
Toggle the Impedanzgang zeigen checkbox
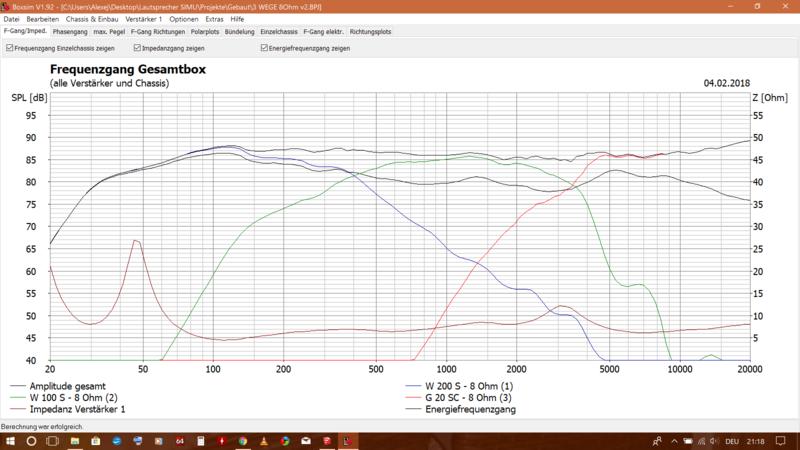click(137, 47)
